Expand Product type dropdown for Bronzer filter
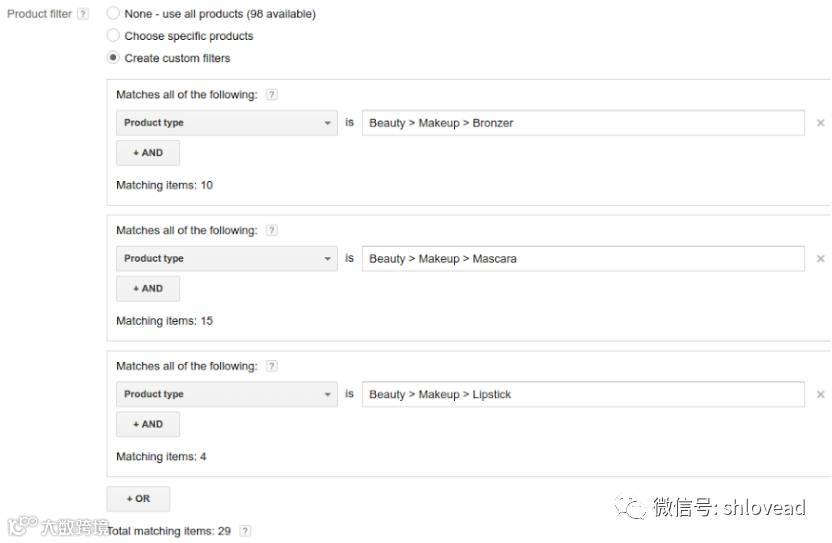Image resolution: width=832 pixels, height=543 pixels. (227, 123)
